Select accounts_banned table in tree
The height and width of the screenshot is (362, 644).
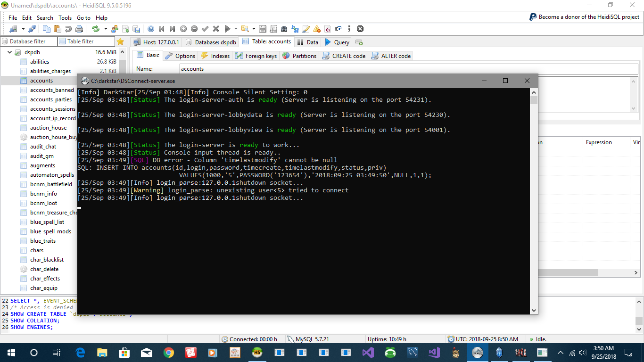[52, 90]
